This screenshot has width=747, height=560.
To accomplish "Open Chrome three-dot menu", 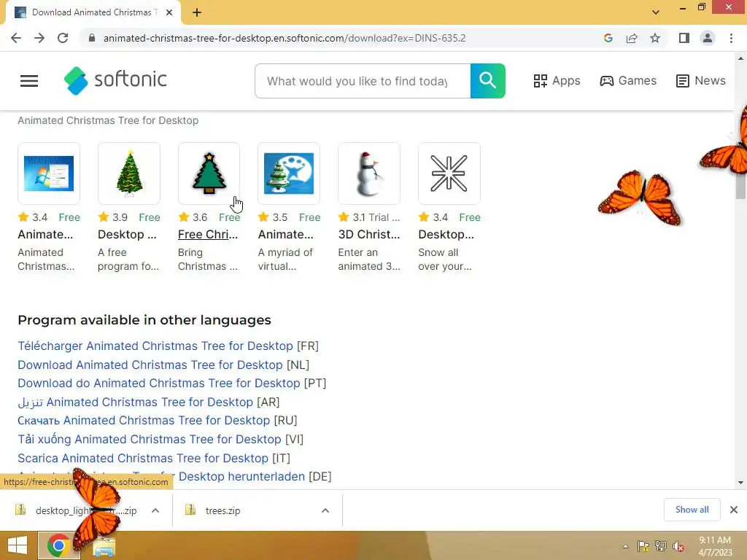I will [731, 38].
